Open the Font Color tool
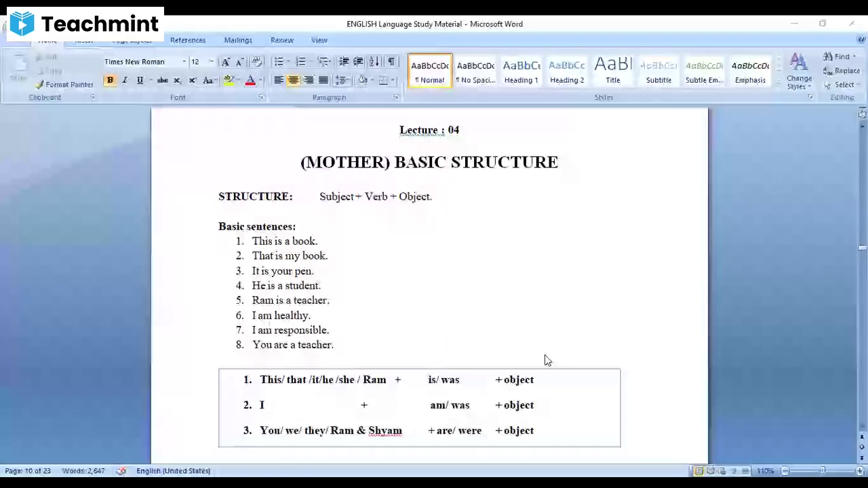Image resolution: width=868 pixels, height=488 pixels. pos(250,80)
